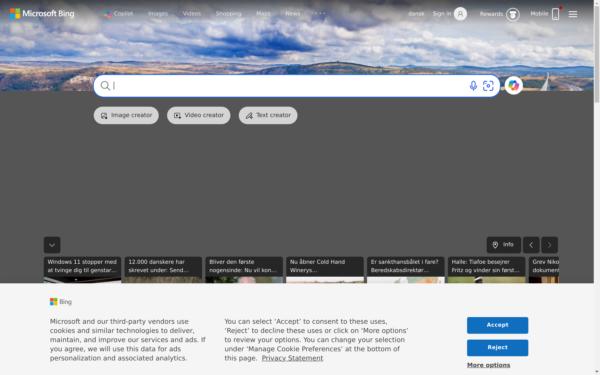Click the Bing logo in the cookie banner

coord(61,302)
